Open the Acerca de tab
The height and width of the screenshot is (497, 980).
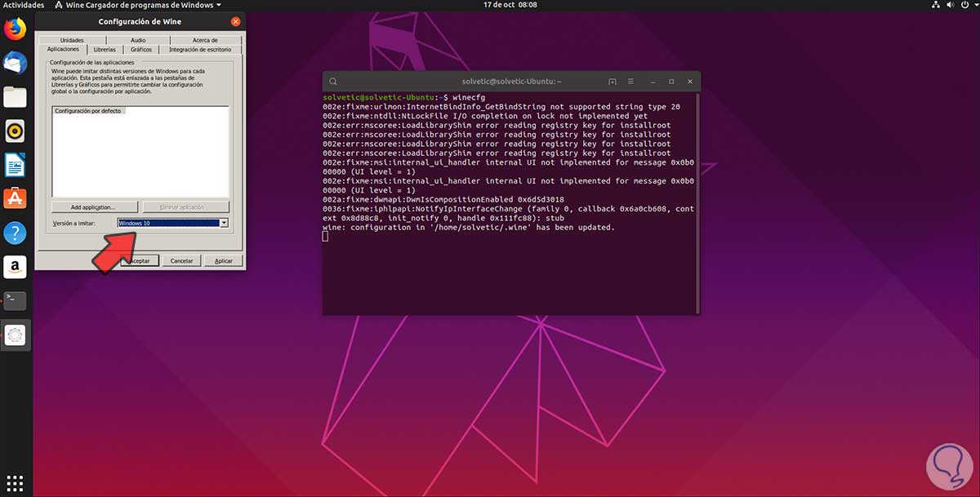click(205, 40)
